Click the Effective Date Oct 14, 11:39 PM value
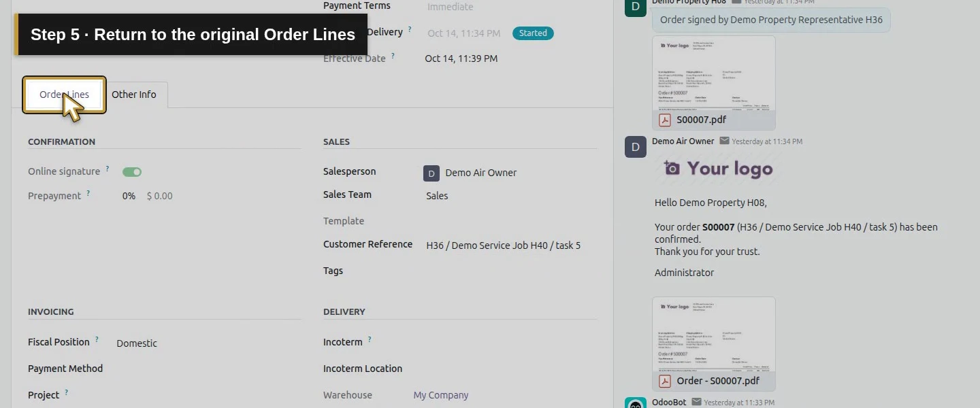 click(461, 58)
